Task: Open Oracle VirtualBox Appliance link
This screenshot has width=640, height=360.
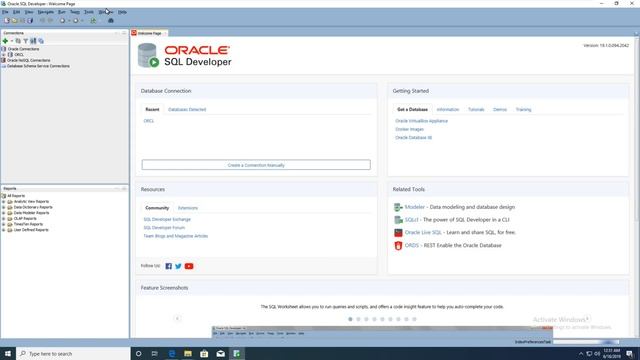Action: point(421,121)
